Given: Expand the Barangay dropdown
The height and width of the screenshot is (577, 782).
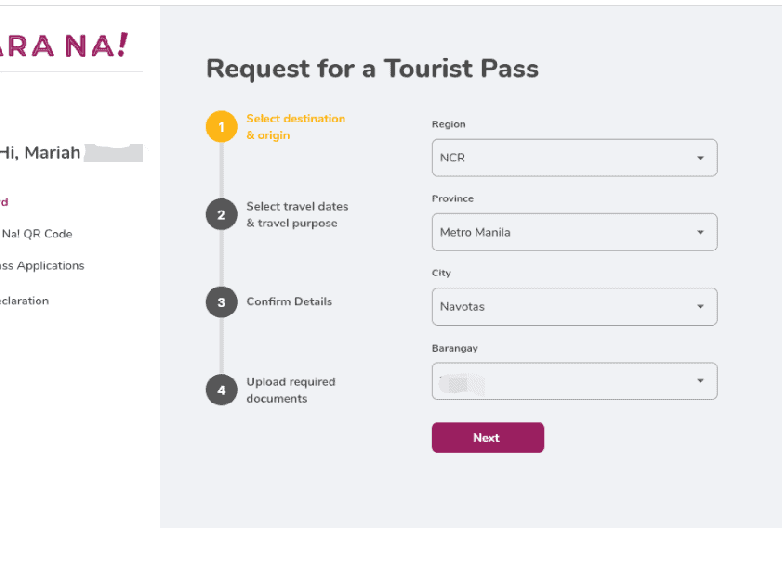Looking at the screenshot, I should tap(574, 381).
